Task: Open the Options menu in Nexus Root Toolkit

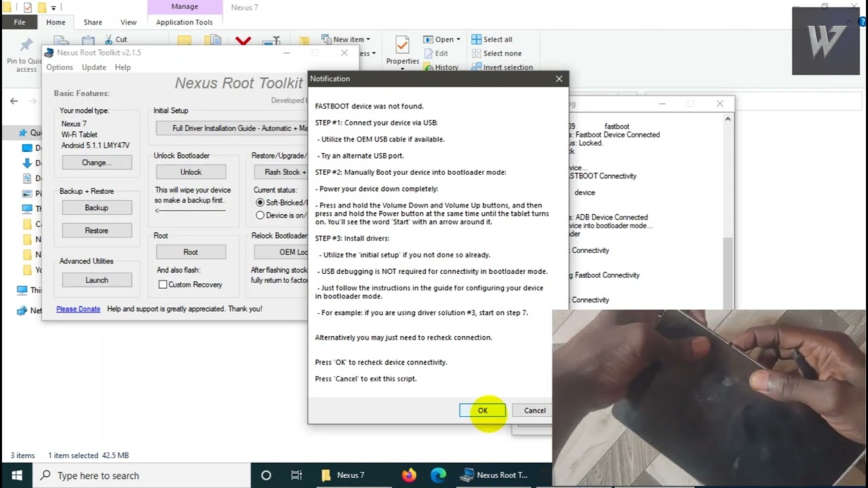Action: coord(60,67)
